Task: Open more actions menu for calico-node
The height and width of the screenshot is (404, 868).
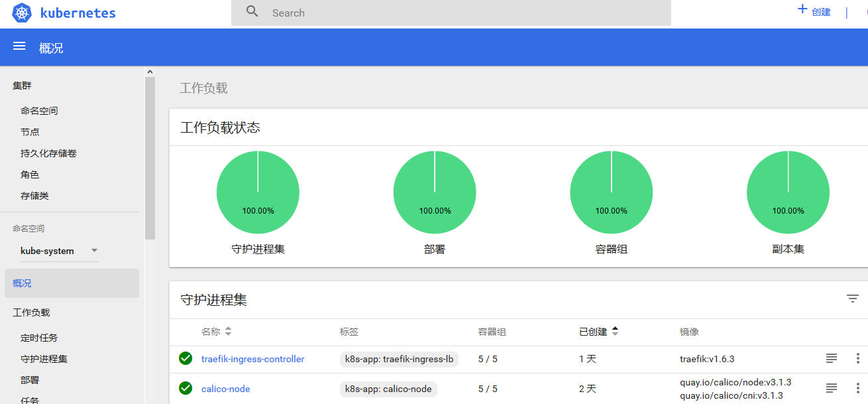Action: (x=858, y=388)
